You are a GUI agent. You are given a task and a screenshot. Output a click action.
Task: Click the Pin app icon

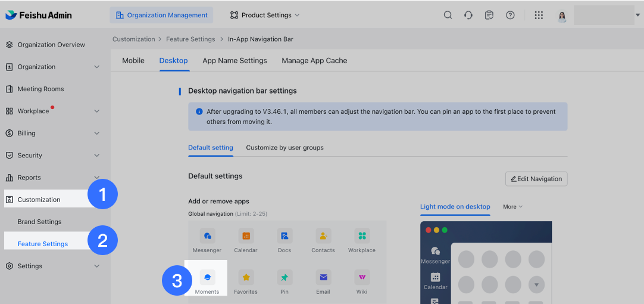point(285,277)
